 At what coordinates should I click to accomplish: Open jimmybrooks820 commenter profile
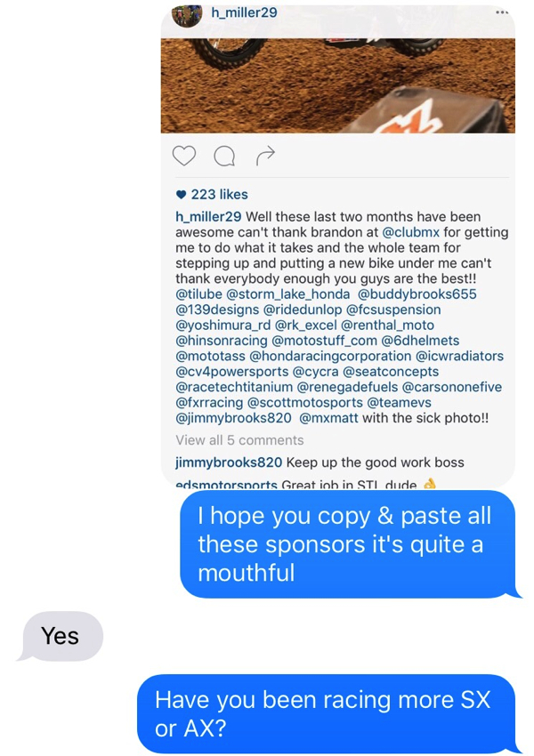(x=229, y=462)
